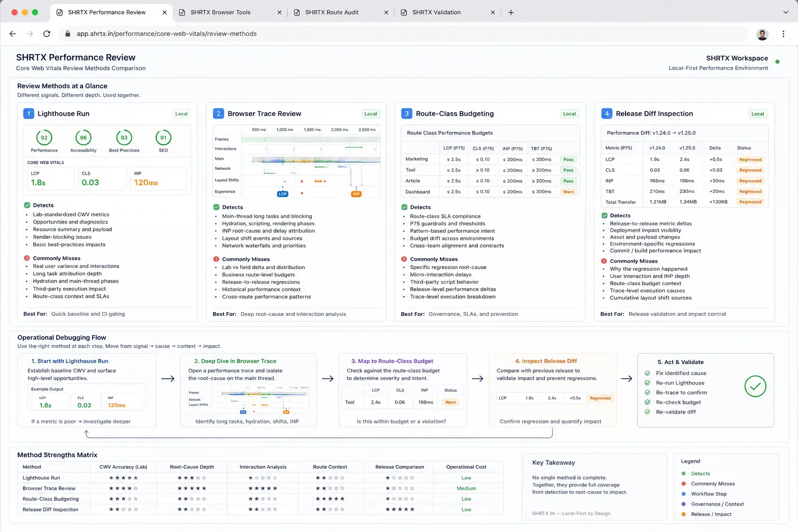Open the '4. Inspect Release Diff' step
This screenshot has height=532, width=798.
[x=553, y=391]
